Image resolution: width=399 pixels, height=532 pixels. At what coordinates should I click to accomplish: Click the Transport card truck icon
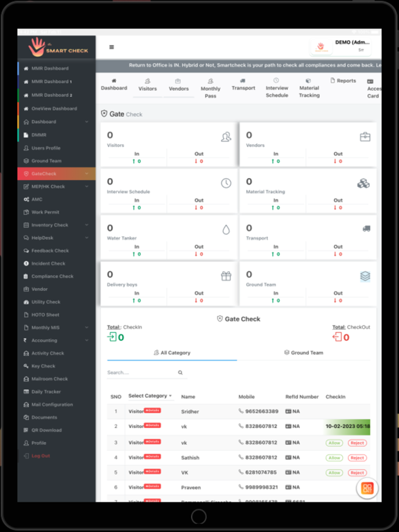(x=366, y=229)
